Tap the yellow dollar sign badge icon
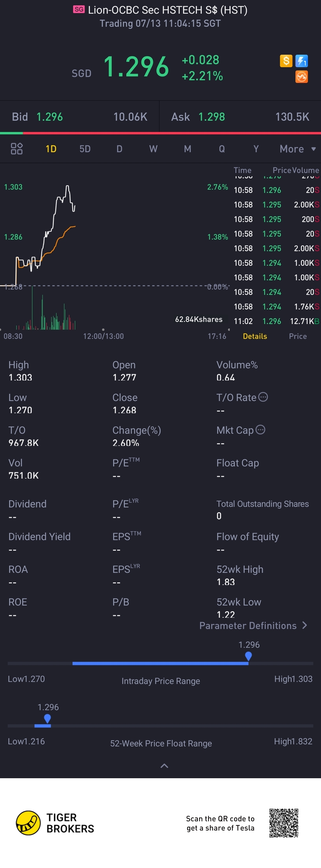The height and width of the screenshot is (868, 321). (286, 61)
